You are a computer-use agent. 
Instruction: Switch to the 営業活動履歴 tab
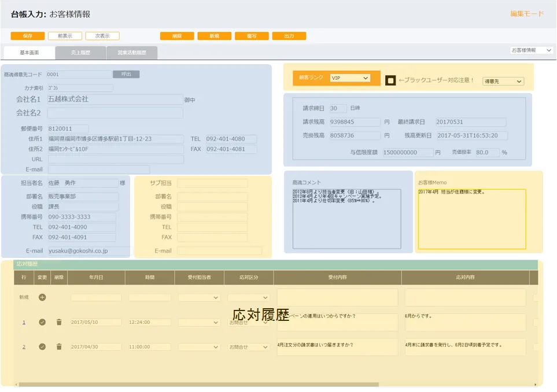tap(132, 53)
